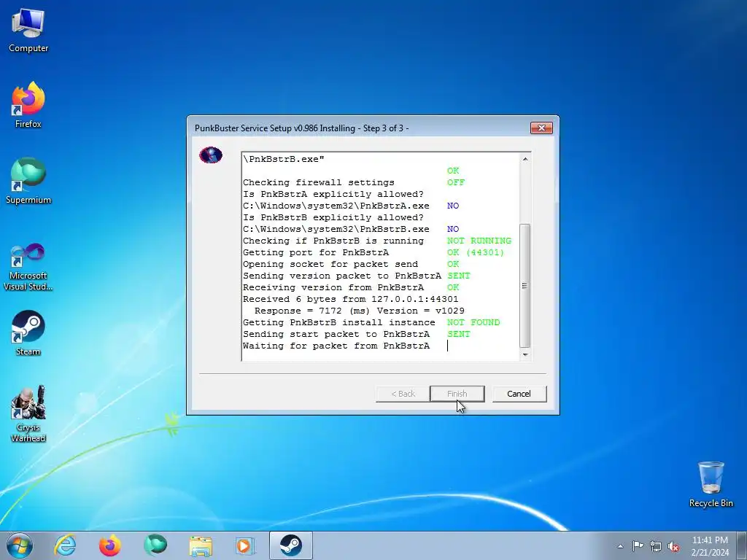The width and height of the screenshot is (747, 560).
Task: Click the muted volume tray icon
Action: 673,546
